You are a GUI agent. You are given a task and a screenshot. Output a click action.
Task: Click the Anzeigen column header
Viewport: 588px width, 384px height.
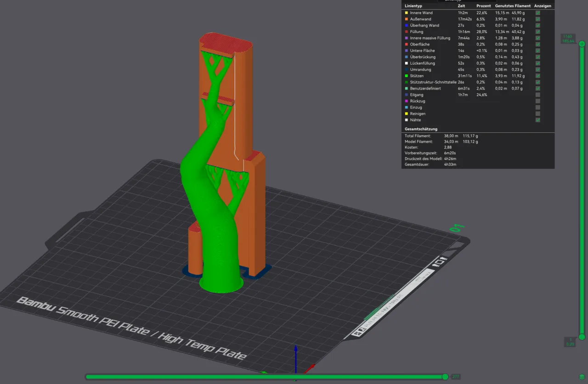coord(543,6)
